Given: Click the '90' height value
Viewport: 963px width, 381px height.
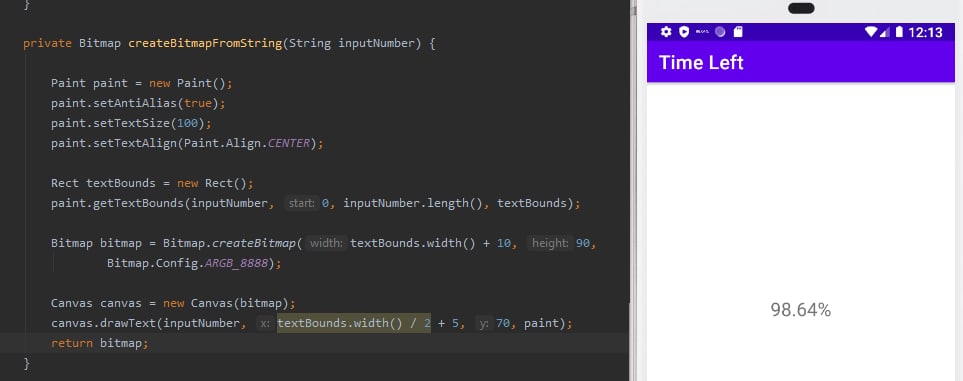Looking at the screenshot, I should (x=583, y=243).
